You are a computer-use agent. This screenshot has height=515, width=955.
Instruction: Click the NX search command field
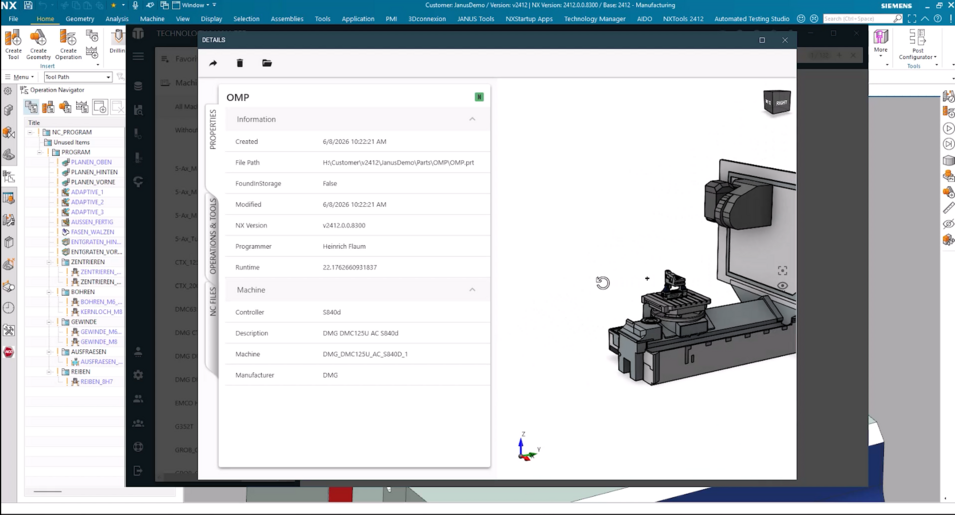pyautogui.click(x=862, y=19)
